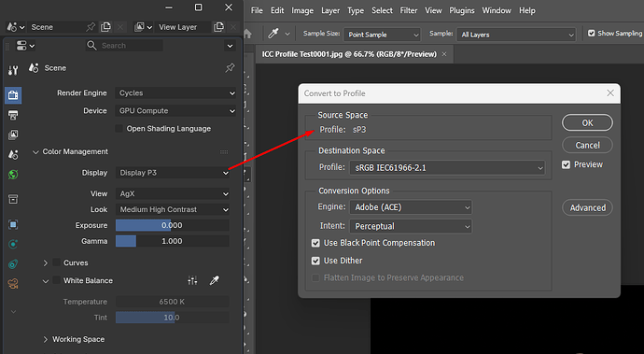Viewport: 644px width, 354px height.
Task: Enable the Curves checkbox
Action: (57, 262)
